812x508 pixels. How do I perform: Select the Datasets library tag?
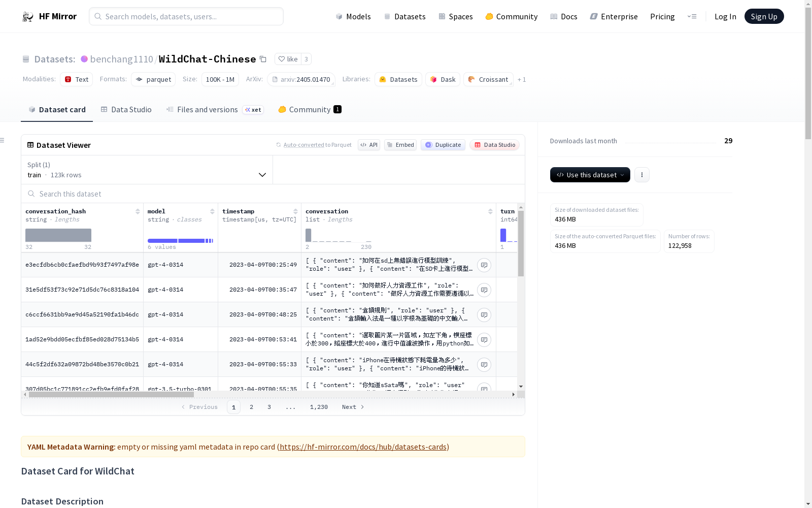(398, 80)
